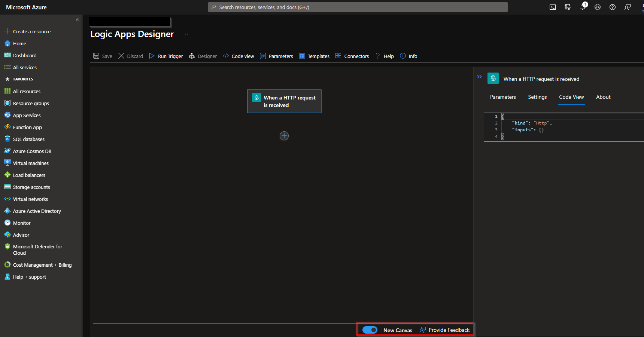Open All services menu entry
The width and height of the screenshot is (644, 337).
(25, 68)
